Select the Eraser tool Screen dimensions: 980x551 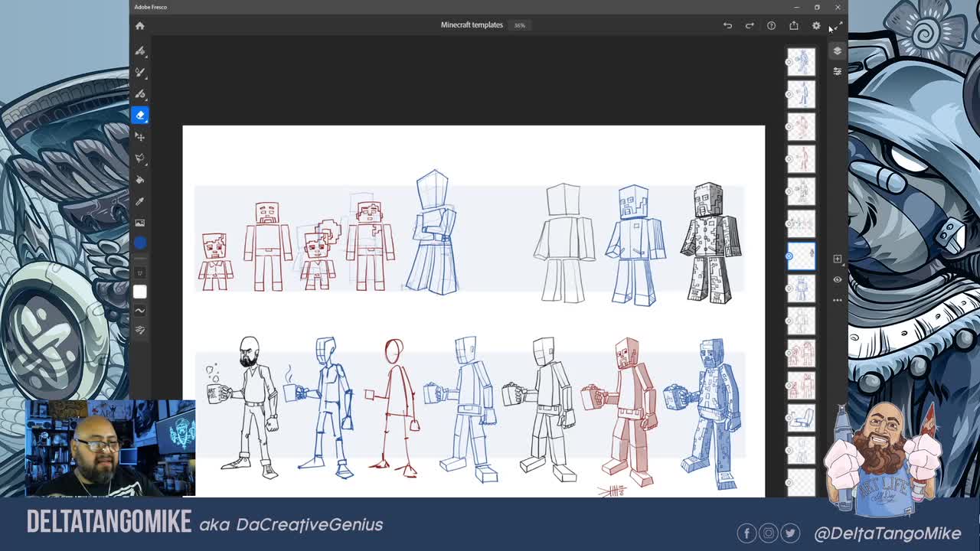point(140,115)
